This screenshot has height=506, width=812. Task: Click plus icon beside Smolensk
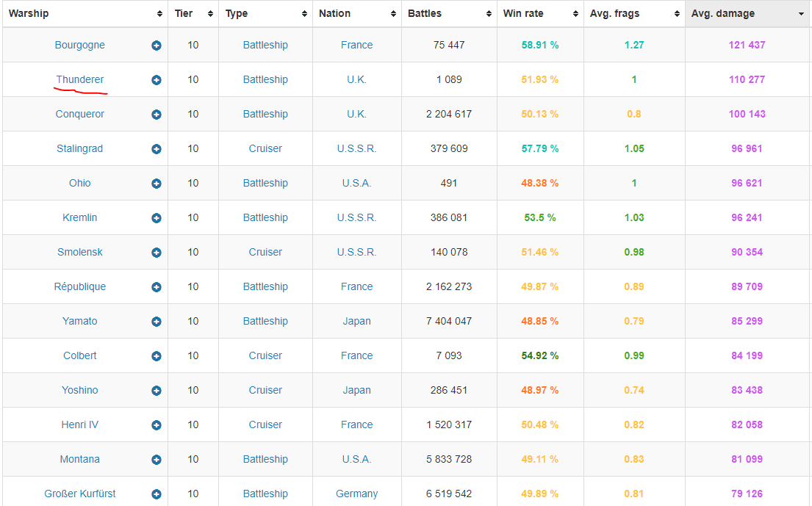tap(156, 253)
